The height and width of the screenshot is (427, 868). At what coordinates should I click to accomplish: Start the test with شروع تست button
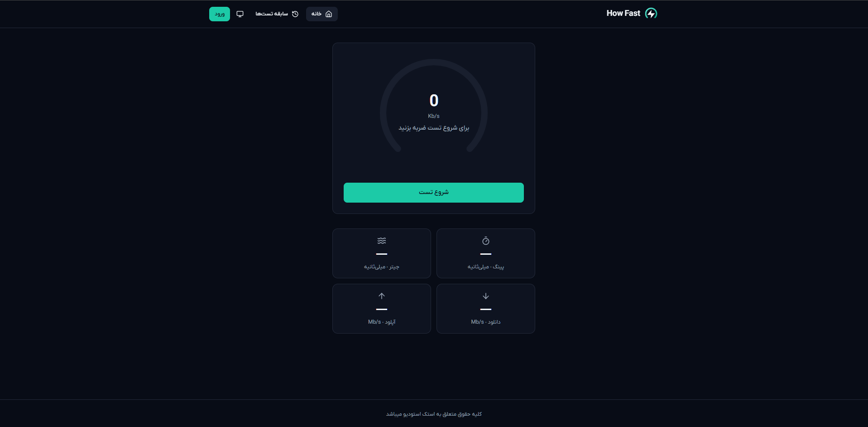[433, 193]
